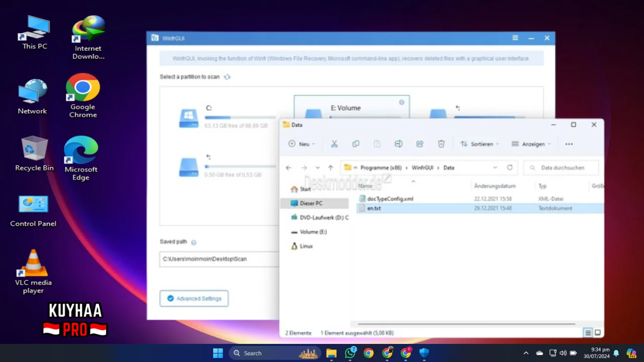Click Programme (x86) in the breadcrumb path
This screenshot has width=644, height=362.
381,167
